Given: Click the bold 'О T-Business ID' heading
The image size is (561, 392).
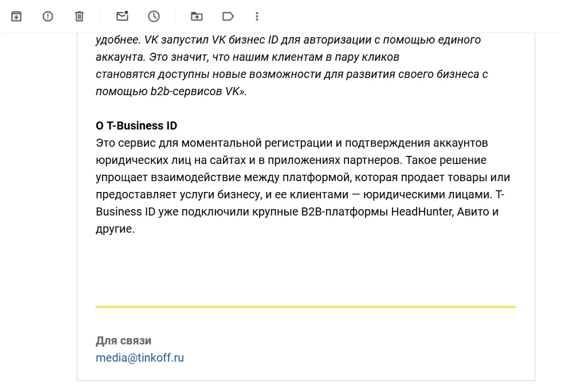Looking at the screenshot, I should (x=136, y=126).
